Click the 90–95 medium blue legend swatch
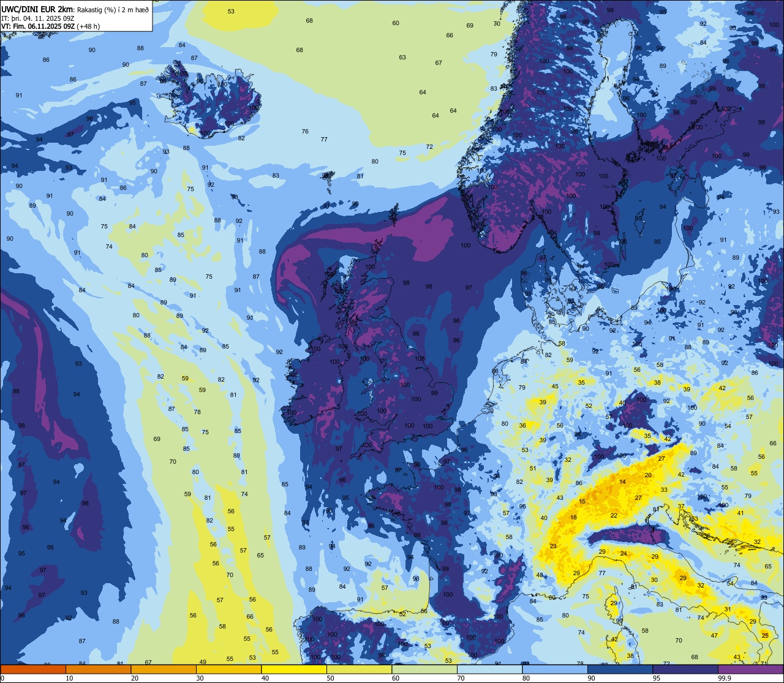This screenshot has width=784, height=683. pyautogui.click(x=620, y=670)
